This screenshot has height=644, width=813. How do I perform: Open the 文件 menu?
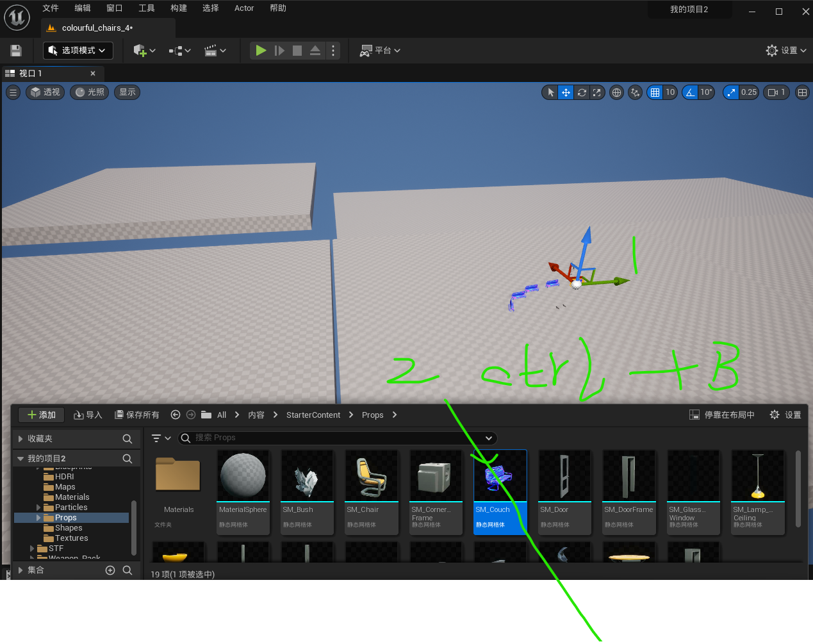coord(51,8)
